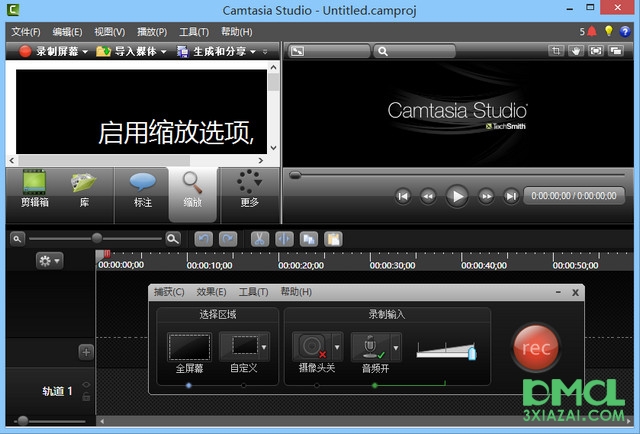This screenshot has width=640, height=434.
Task: Open the timeline gear settings dropdown
Action: click(49, 260)
